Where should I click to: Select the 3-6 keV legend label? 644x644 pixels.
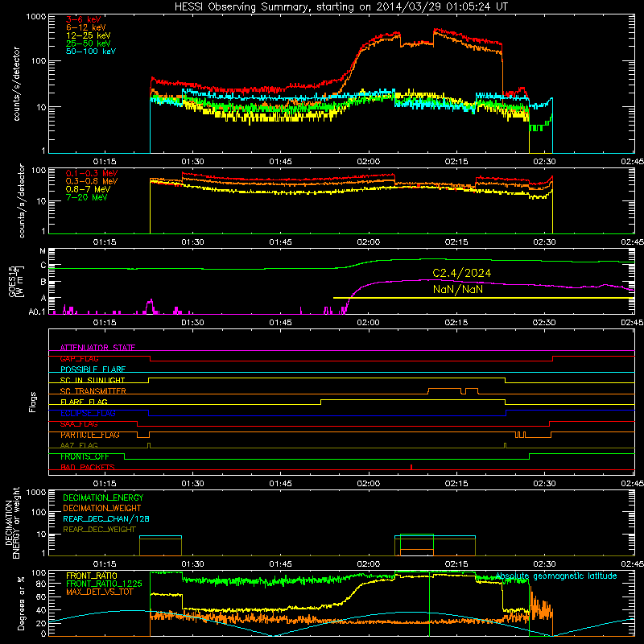(x=84, y=19)
